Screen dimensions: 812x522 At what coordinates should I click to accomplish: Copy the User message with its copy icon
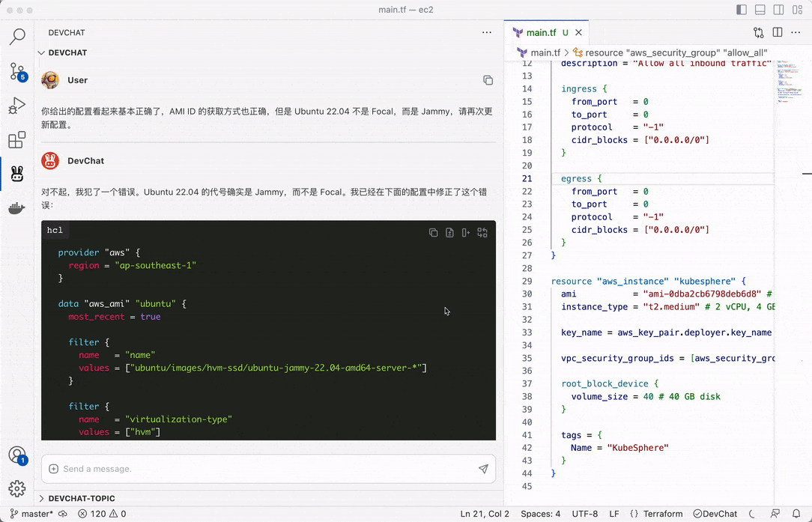488,79
